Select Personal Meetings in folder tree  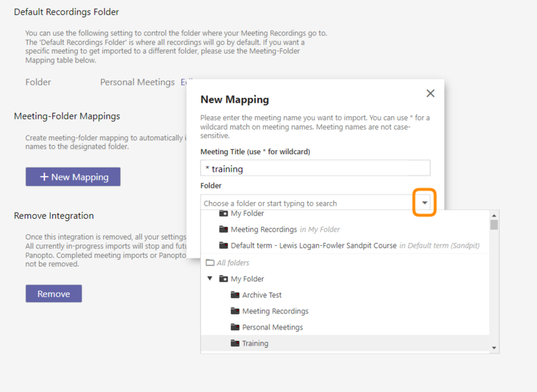click(x=273, y=328)
